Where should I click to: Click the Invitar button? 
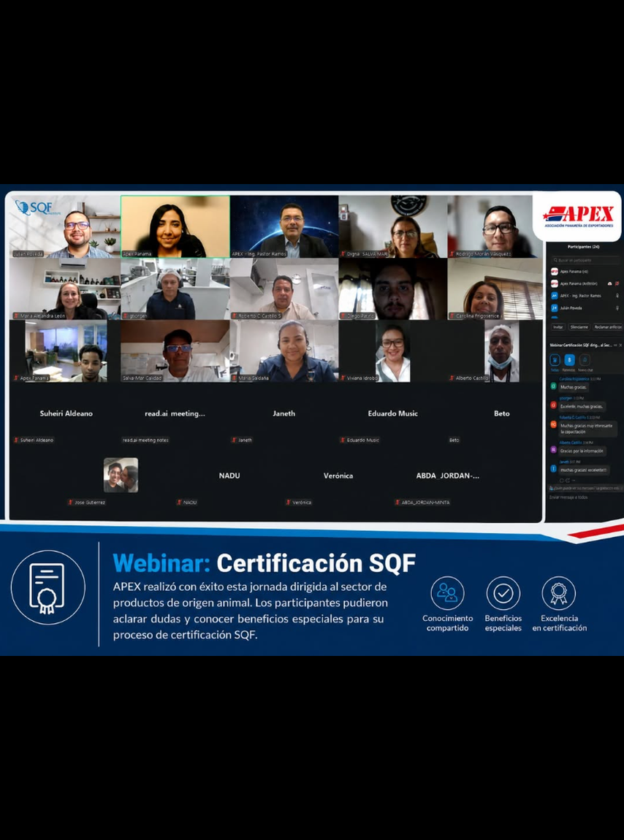(558, 327)
